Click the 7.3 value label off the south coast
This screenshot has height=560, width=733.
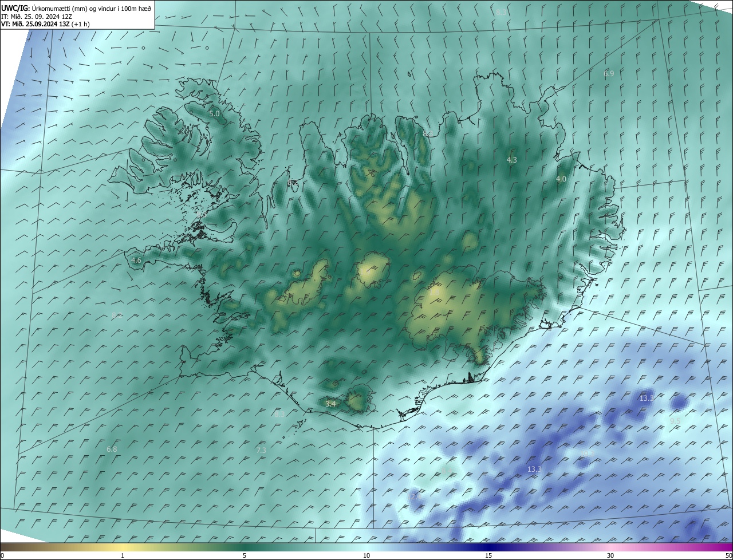(261, 451)
